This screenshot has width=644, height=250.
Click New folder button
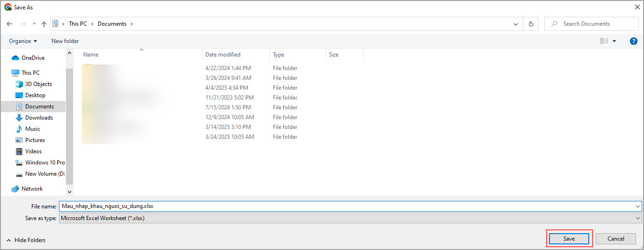[65, 41]
